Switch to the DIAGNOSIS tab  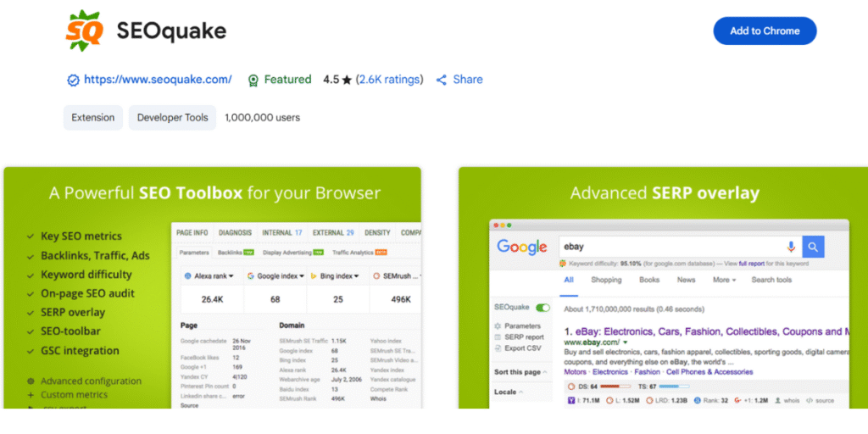(x=236, y=233)
